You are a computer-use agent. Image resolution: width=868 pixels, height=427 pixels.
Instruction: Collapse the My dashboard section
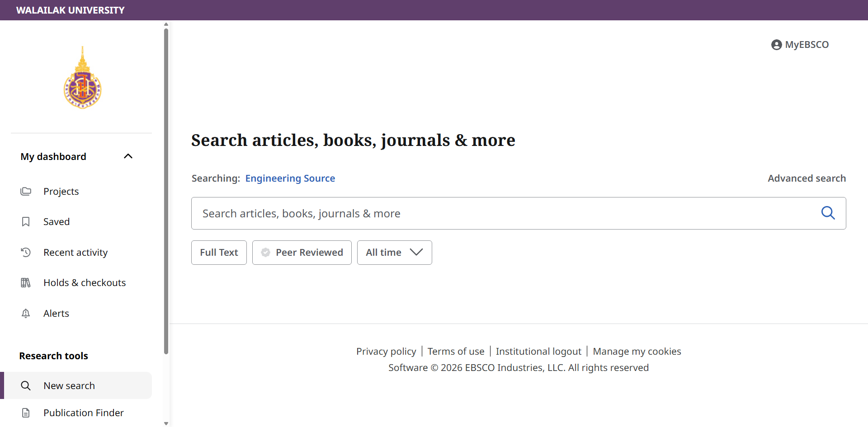click(x=128, y=156)
